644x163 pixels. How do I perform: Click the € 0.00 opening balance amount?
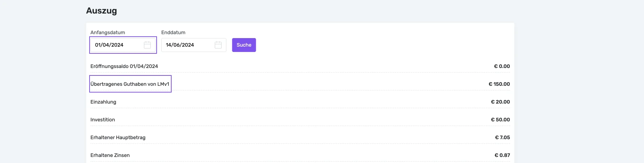(502, 66)
